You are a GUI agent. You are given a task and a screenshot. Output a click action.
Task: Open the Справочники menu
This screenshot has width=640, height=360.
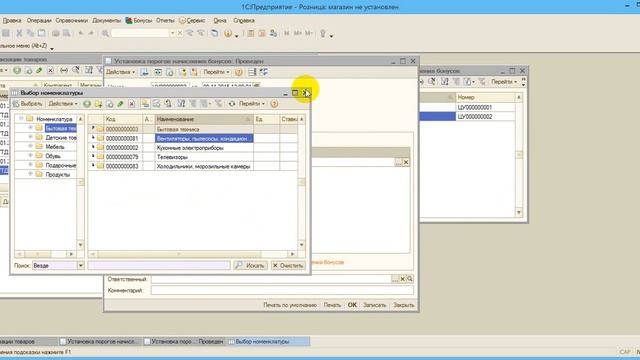coord(71,20)
